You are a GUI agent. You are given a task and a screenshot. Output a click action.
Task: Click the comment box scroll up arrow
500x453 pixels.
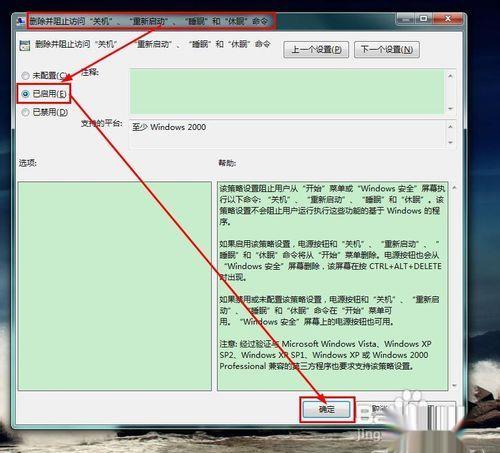coord(450,76)
